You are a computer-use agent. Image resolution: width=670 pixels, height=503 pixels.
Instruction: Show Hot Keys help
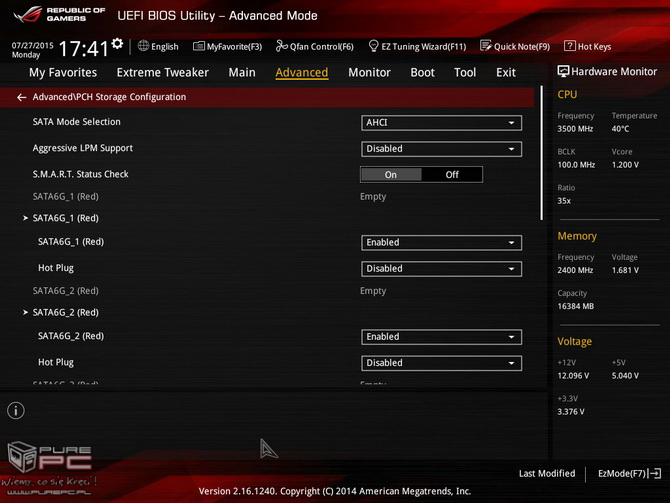pyautogui.click(x=588, y=46)
